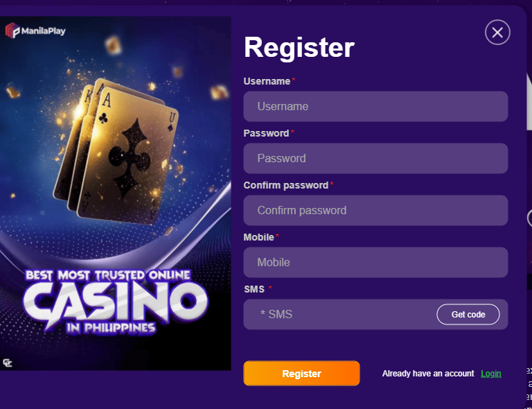
Task: Click the small watermark icon on the banner's bottom-left
Action: [x=8, y=362]
